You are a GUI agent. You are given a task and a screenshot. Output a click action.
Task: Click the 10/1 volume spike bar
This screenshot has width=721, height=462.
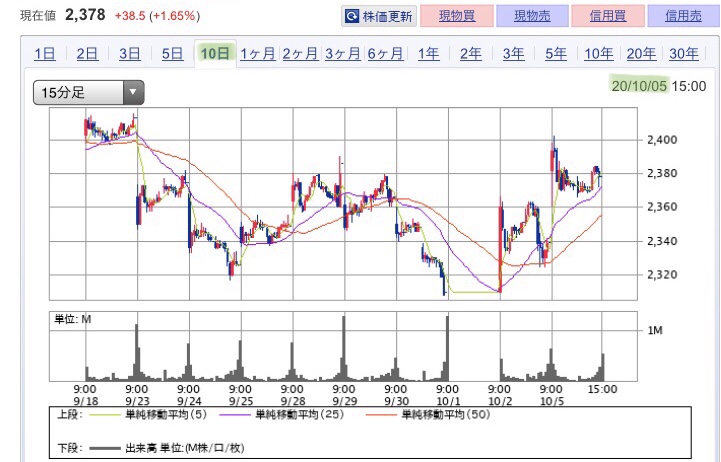(447, 348)
